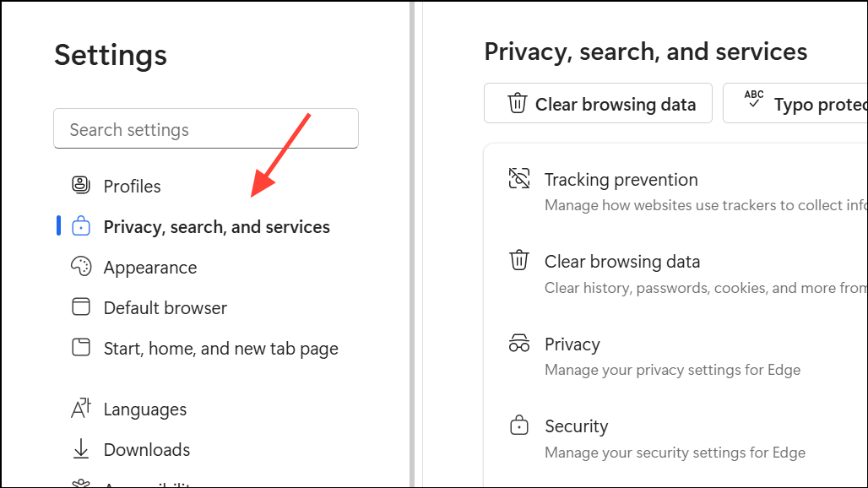Viewport: 868px width, 488px height.
Task: Click the trash icon beside Clear browsing data row
Action: point(518,261)
